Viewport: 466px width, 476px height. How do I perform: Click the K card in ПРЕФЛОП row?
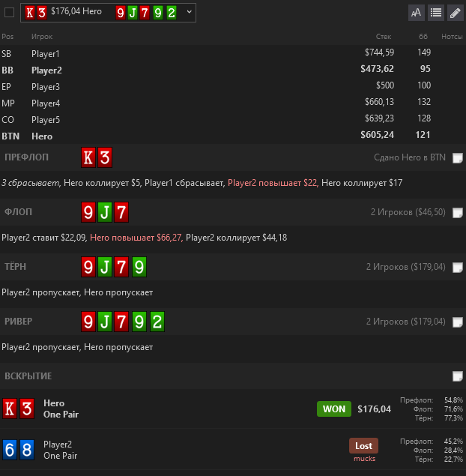[x=88, y=157]
